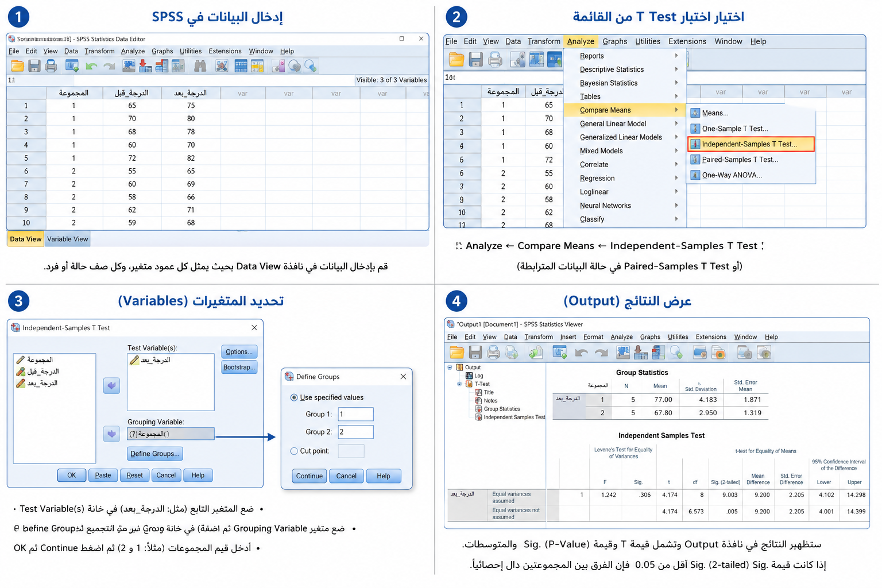Move variable arrow beside Test Variable(s) box

tap(111, 386)
